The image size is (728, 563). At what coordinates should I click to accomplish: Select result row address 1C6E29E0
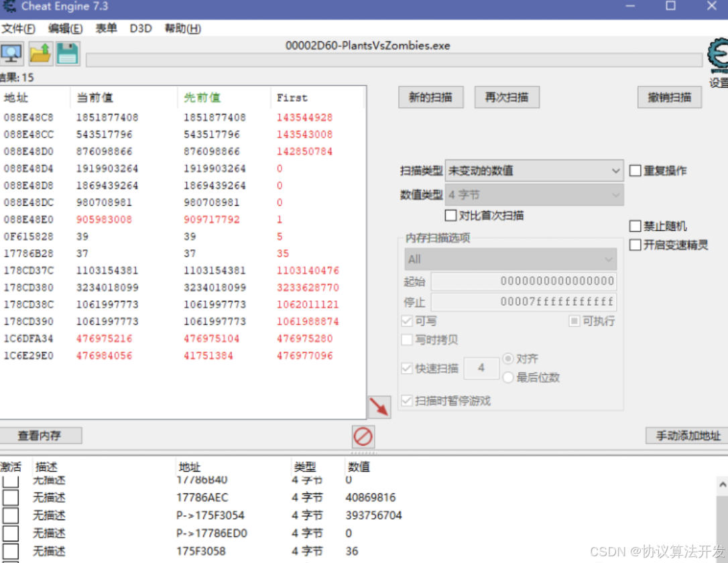pos(182,355)
